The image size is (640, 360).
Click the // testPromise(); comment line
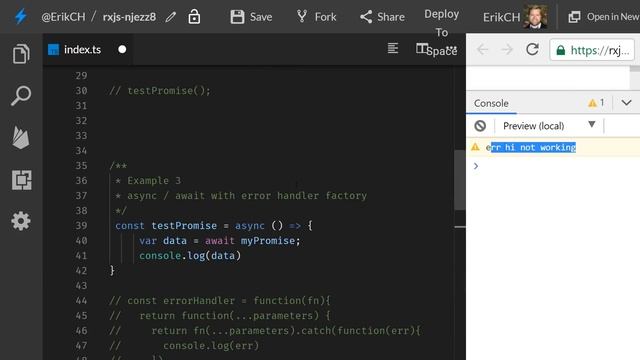click(x=160, y=91)
